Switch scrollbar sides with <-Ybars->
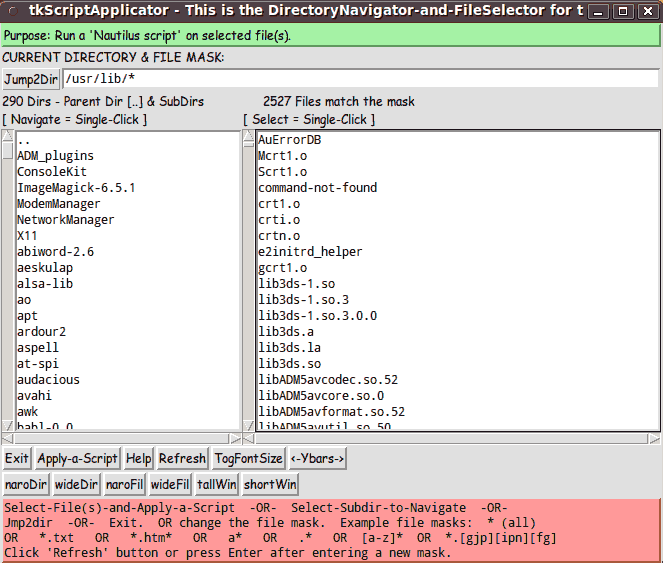Image resolution: width=663 pixels, height=563 pixels. click(318, 459)
